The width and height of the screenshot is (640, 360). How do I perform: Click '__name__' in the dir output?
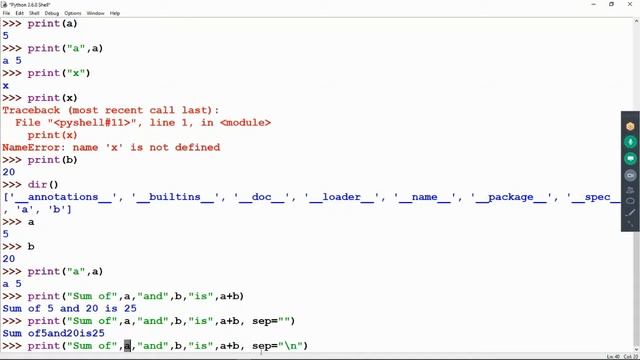(425, 197)
